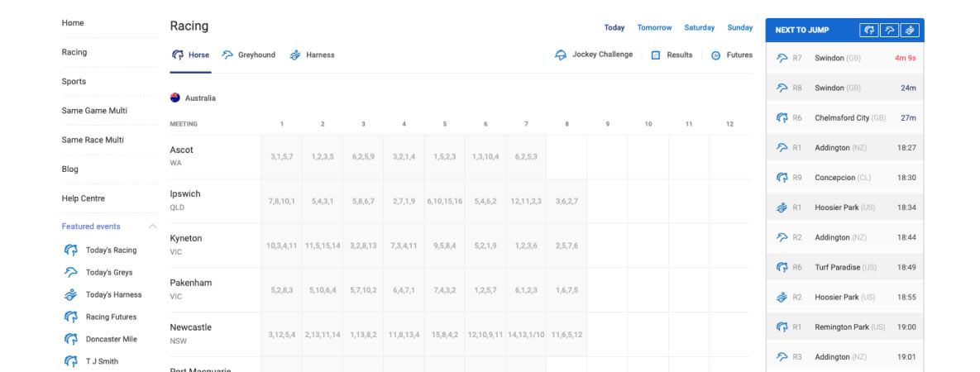Viewport: 980px width, 372px height.
Task: Select the Tomorrow date filter
Action: pos(654,27)
